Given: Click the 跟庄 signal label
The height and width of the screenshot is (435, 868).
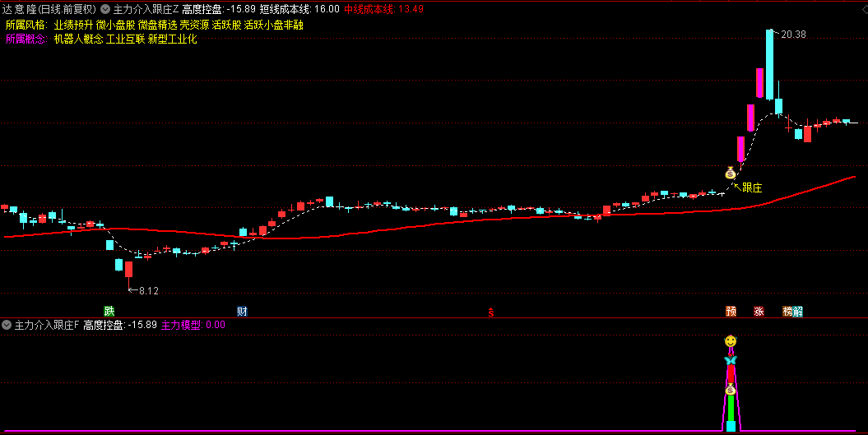Looking at the screenshot, I should pos(752,187).
